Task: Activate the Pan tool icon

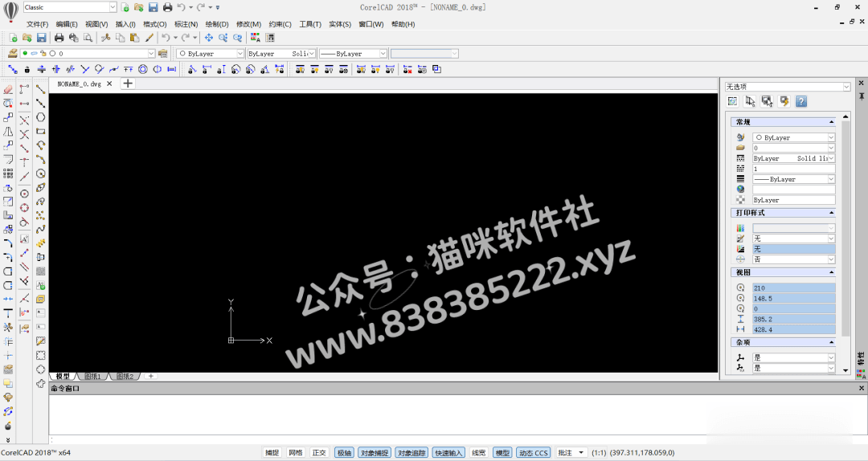Action: pos(209,38)
